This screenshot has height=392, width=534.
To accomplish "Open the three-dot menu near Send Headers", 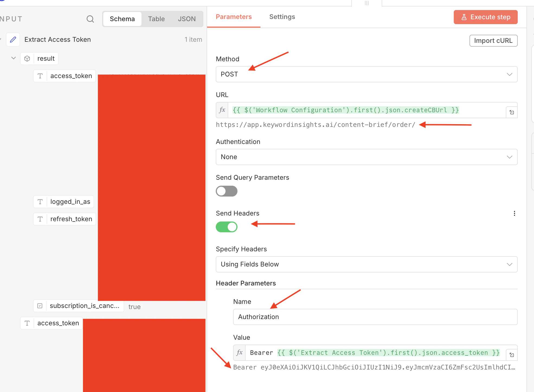I will coord(514,213).
